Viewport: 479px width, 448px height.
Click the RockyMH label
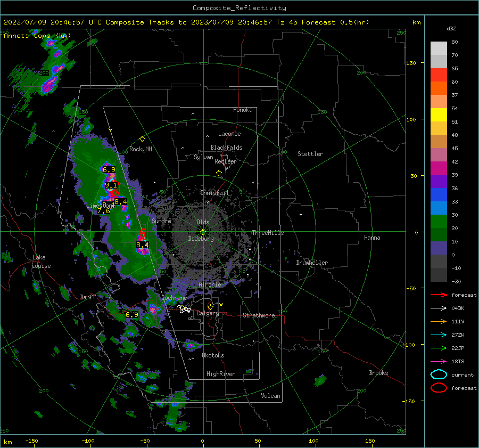pos(141,149)
